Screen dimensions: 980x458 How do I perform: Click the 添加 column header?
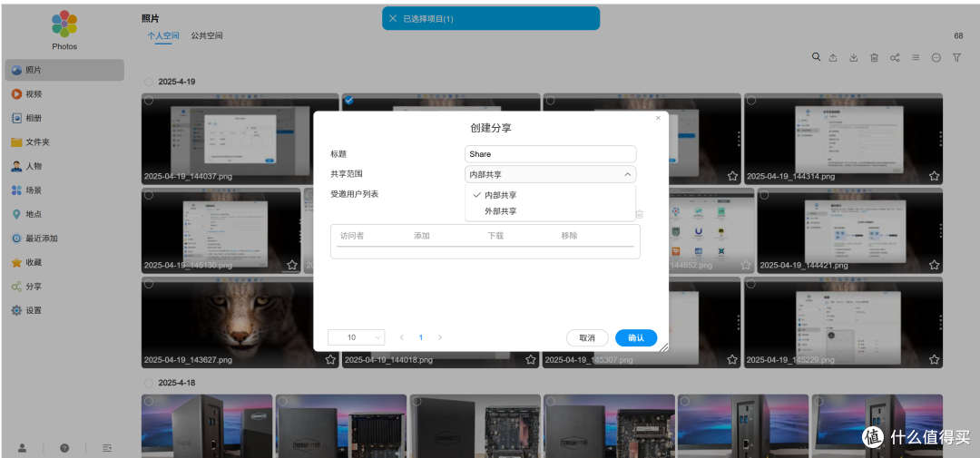[x=422, y=236]
